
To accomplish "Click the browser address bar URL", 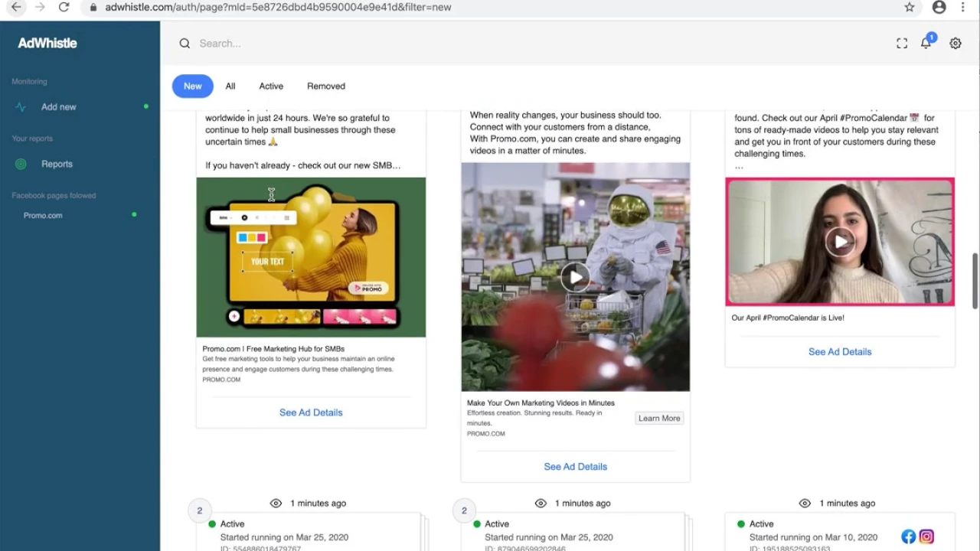I will pos(278,7).
